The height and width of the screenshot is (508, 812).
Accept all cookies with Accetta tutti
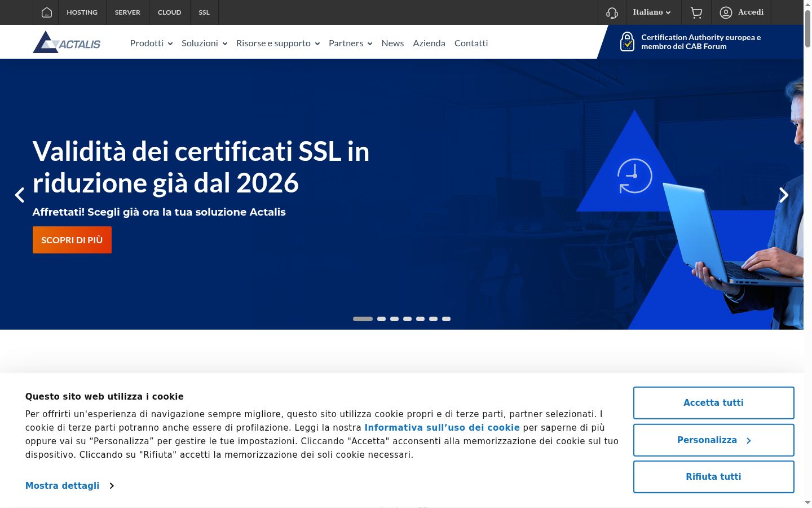(713, 402)
